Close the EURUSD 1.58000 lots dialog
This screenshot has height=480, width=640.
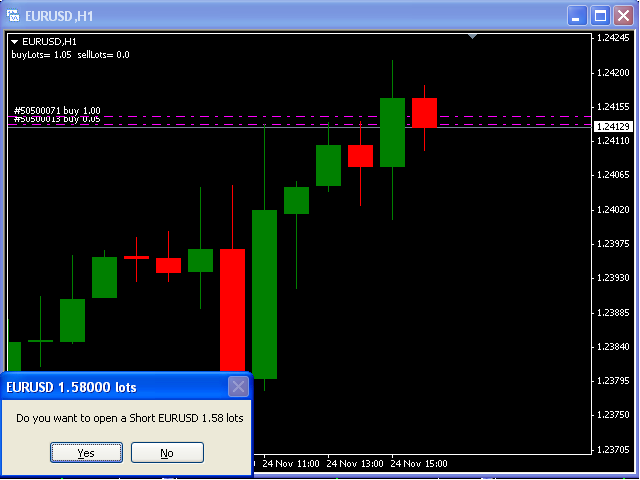click(x=238, y=387)
